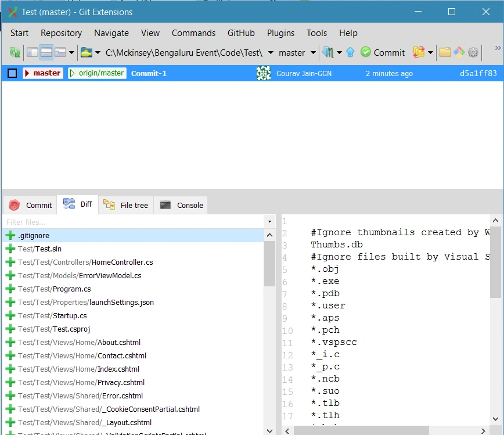The height and width of the screenshot is (435, 504).
Task: Toggle the commit info position layout icon
Action: tap(60, 52)
